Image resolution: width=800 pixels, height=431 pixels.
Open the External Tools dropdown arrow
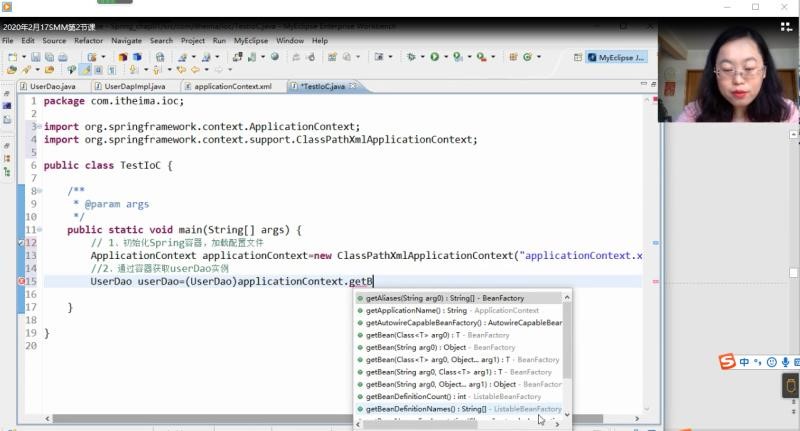[x=493, y=57]
